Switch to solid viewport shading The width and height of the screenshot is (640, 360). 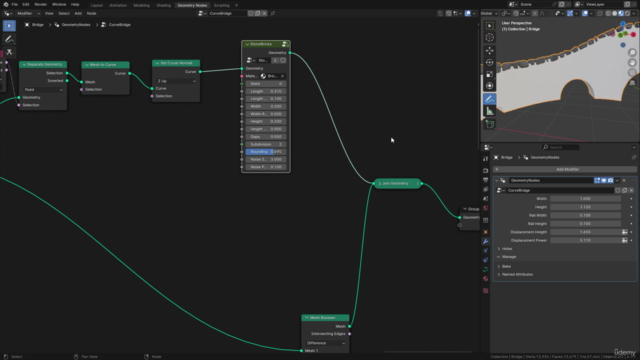[x=615, y=13]
